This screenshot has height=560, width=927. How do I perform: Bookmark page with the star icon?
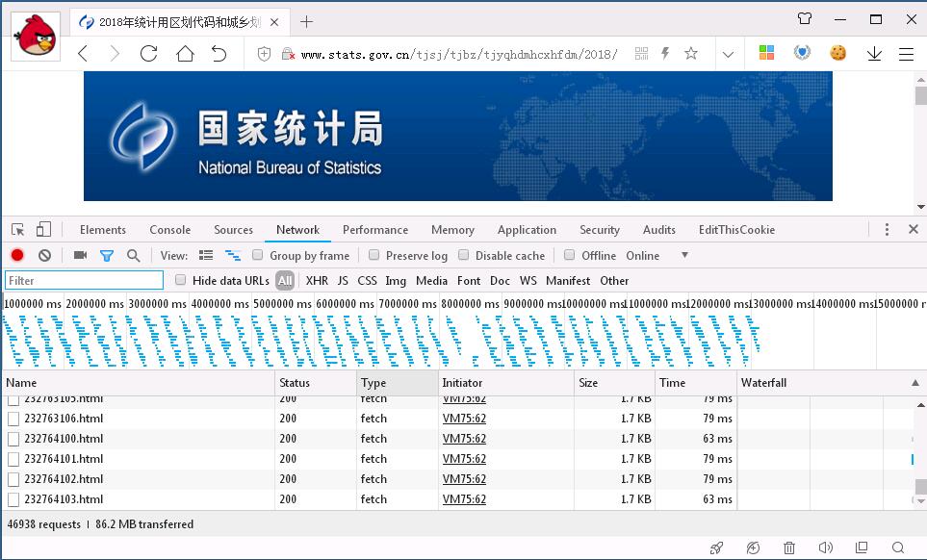coord(690,54)
